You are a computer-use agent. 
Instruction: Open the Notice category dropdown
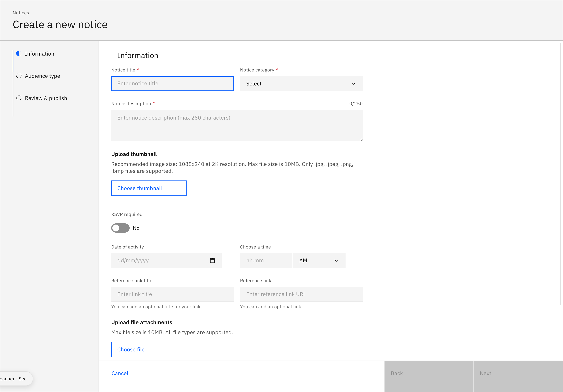point(301,84)
